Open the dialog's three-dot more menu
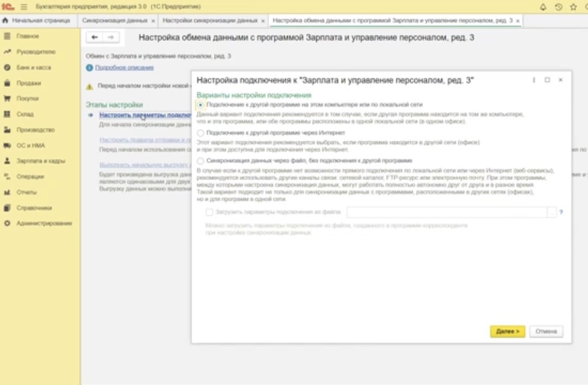Viewport: 588px width, 385px height. coord(534,80)
